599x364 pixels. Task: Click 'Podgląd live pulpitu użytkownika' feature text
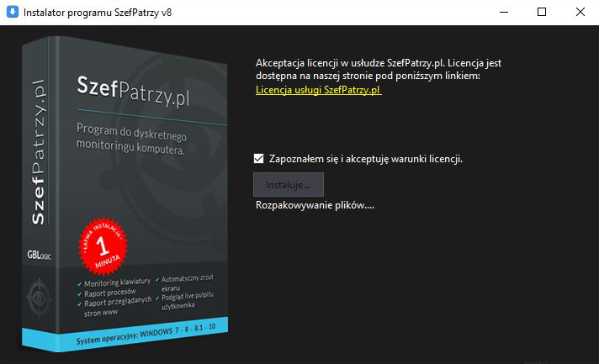point(187,301)
